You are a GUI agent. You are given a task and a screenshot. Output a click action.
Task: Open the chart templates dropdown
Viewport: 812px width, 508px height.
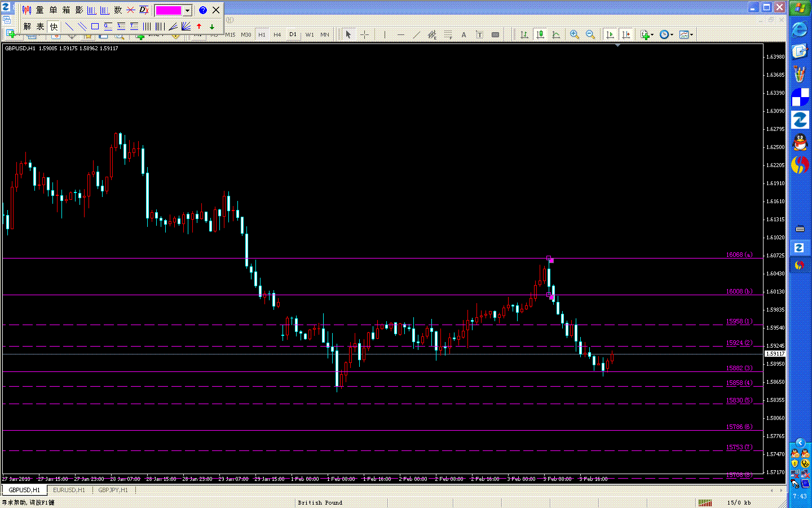coord(686,35)
